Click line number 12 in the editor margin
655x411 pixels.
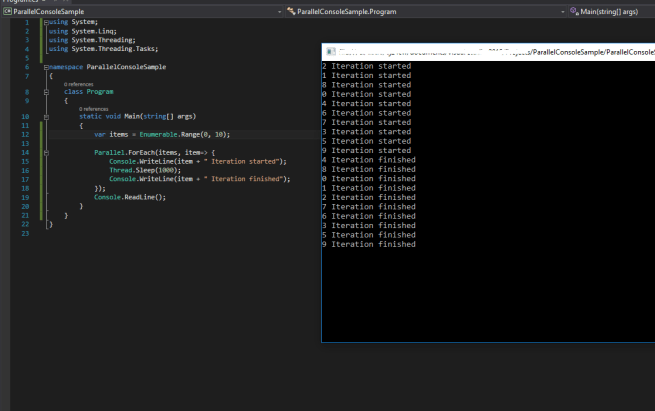coord(25,134)
